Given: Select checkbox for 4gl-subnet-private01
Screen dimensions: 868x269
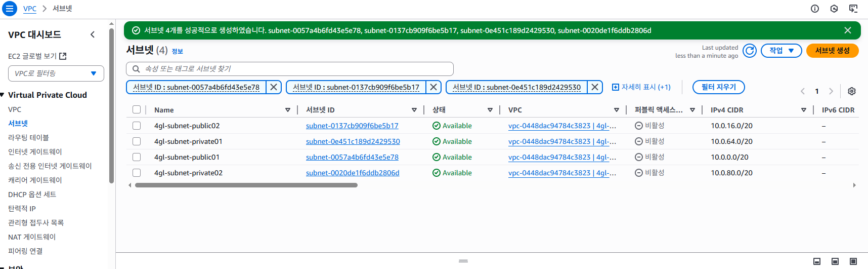Looking at the screenshot, I should 137,141.
